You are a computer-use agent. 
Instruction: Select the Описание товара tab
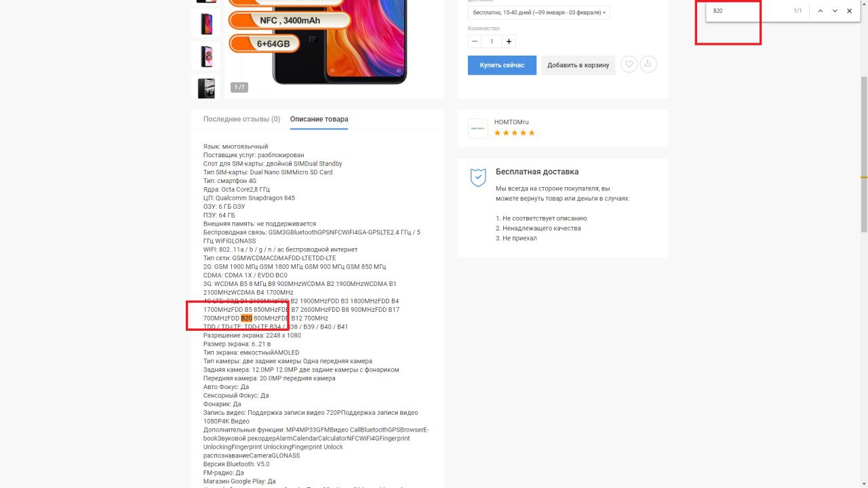point(319,119)
